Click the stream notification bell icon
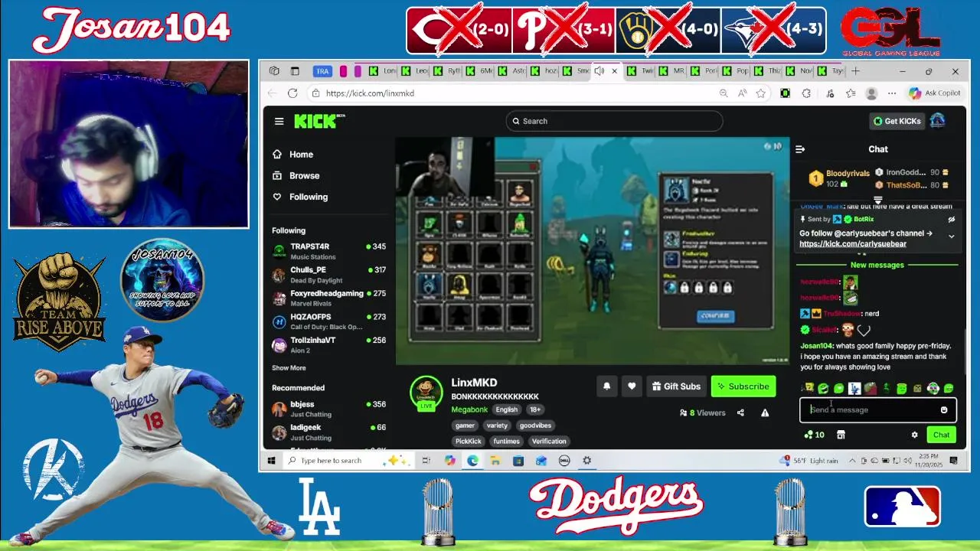 coord(606,386)
